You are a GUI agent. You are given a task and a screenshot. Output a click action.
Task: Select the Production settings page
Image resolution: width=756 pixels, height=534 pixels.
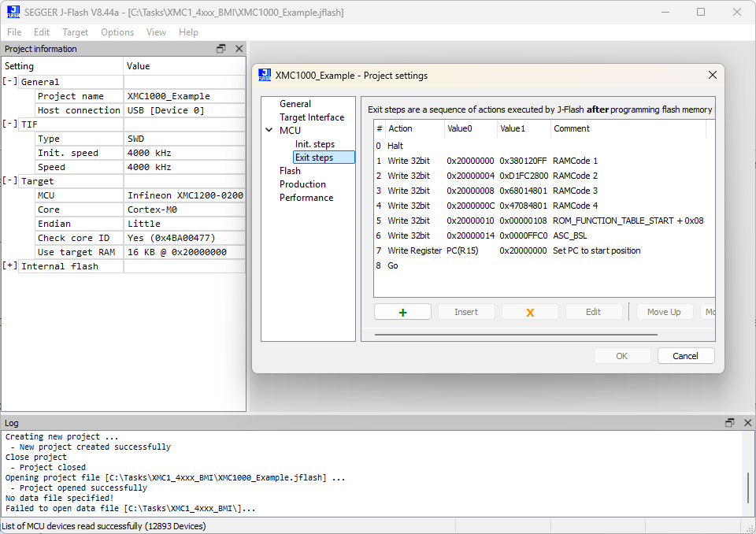click(x=302, y=184)
